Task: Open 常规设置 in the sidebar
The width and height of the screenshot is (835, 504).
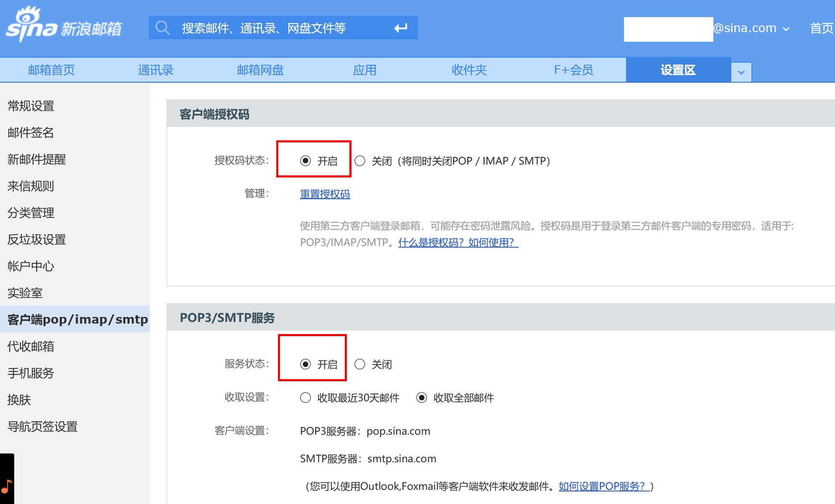Action: tap(31, 106)
